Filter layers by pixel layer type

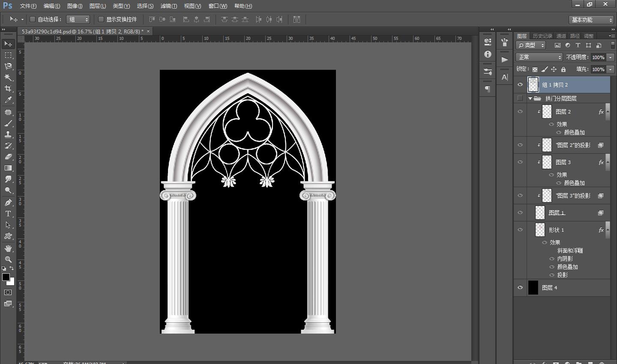pyautogui.click(x=557, y=45)
